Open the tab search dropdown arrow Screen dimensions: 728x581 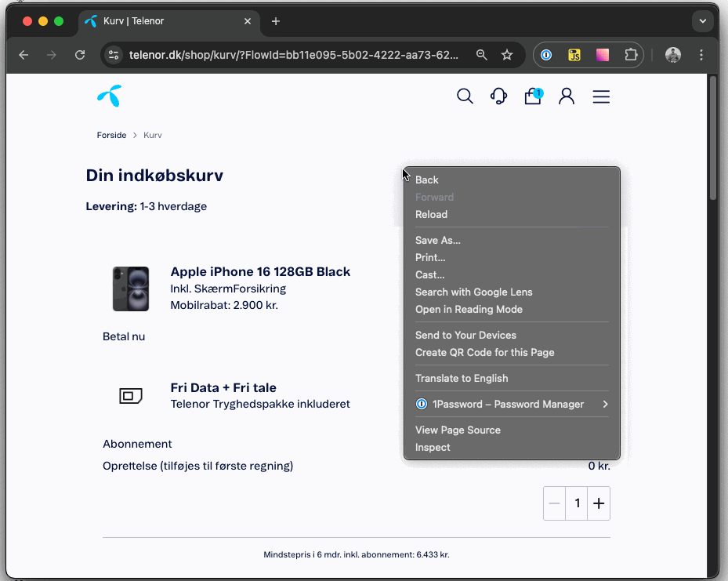(x=702, y=21)
